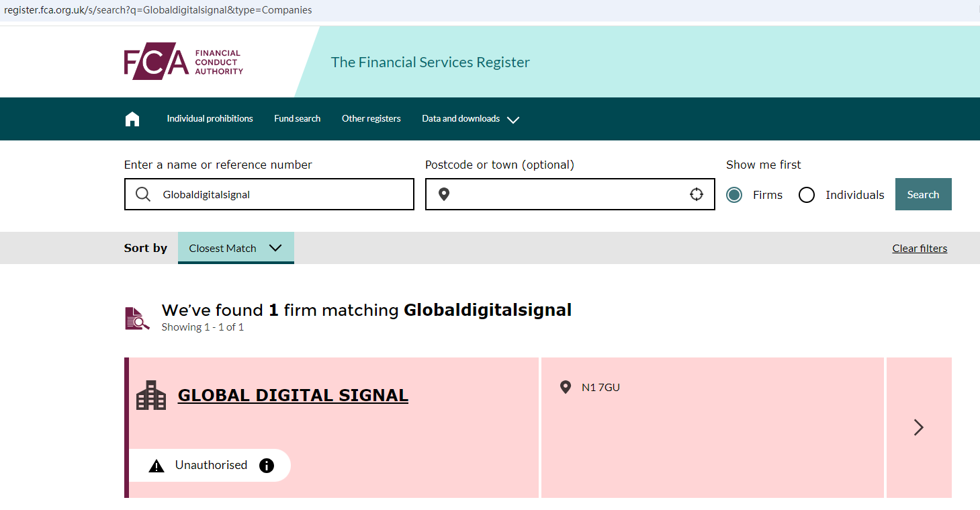Screen dimensions: 980x510
Task: Click the map pin icon in postcode field
Action: [443, 195]
